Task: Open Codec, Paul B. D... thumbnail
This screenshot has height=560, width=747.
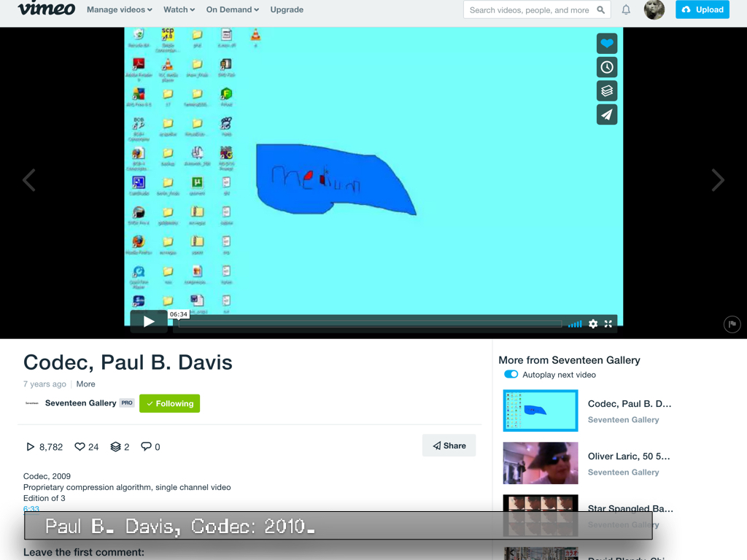Action: [x=541, y=411]
